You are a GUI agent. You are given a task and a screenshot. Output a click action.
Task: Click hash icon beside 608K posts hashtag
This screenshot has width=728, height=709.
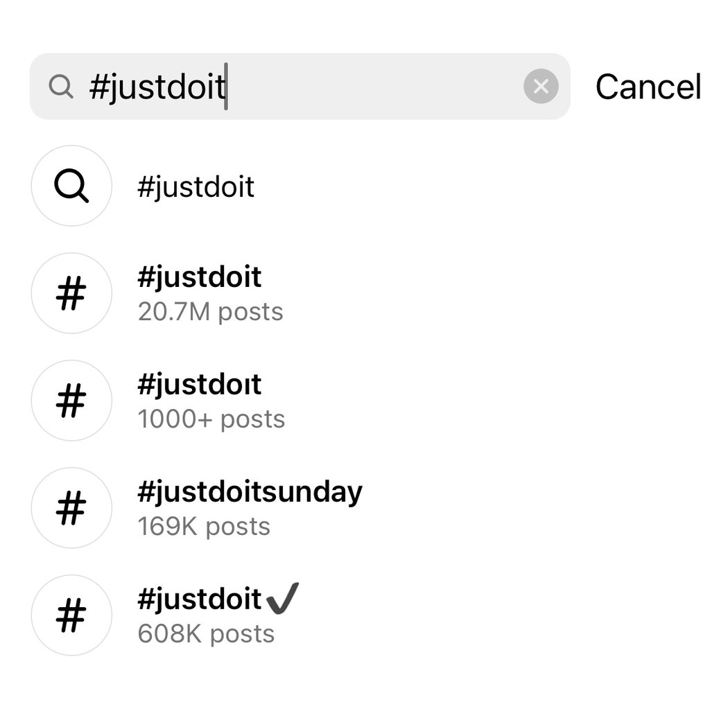click(x=71, y=615)
